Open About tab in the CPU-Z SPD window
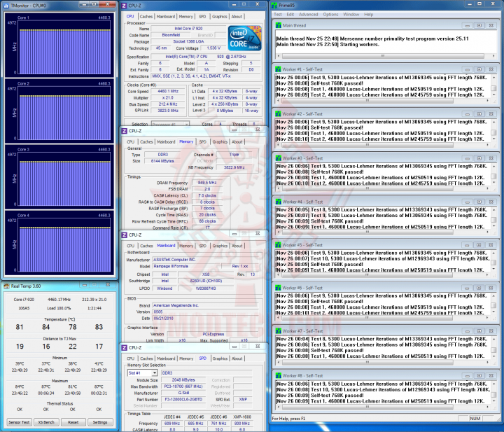Viewport: 504px width, 432px height. coord(237,358)
